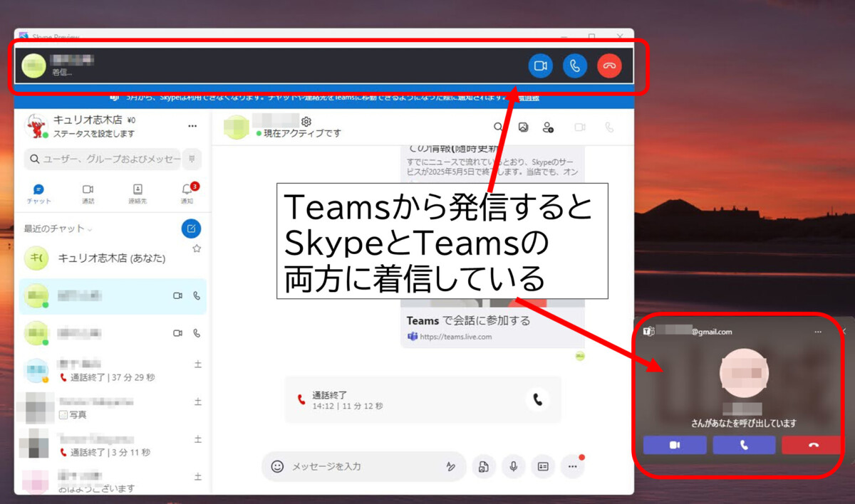Screen dimensions: 855x504
Task: Click add-contact icon on 3 分 11 秒 row
Action: coord(197,439)
